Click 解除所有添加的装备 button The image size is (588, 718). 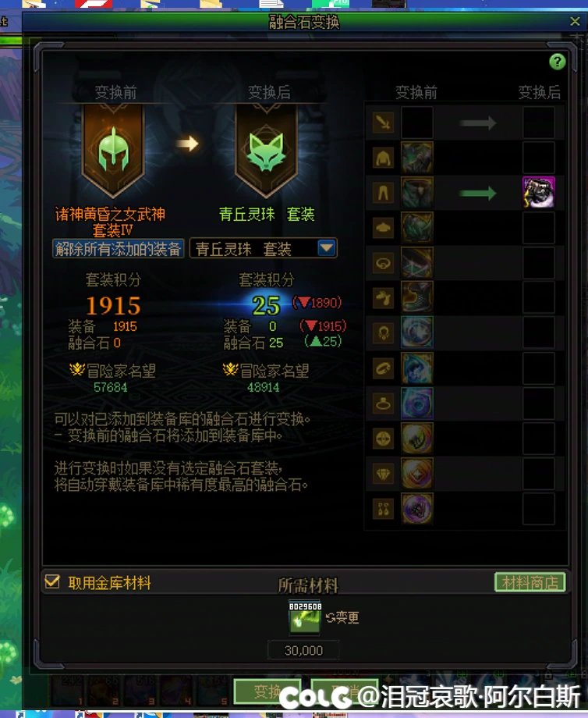pyautogui.click(x=118, y=249)
